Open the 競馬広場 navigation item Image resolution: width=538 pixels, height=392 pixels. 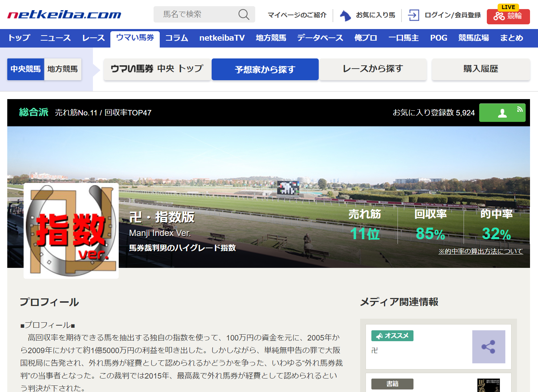473,38
